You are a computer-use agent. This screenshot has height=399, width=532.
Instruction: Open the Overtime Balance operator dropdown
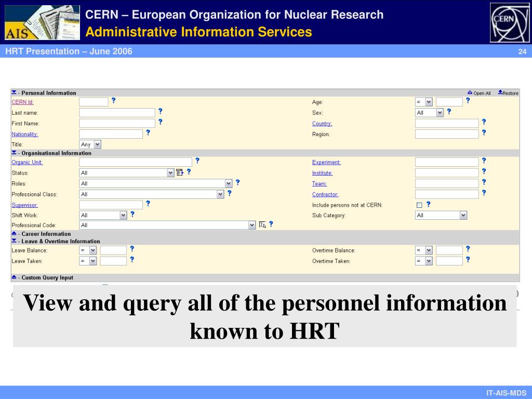(424, 250)
